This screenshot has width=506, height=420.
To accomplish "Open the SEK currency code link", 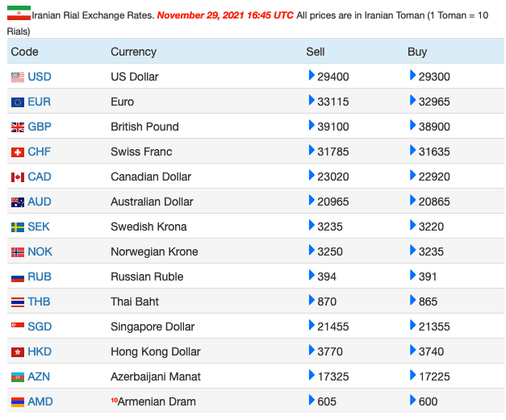I will click(39, 227).
